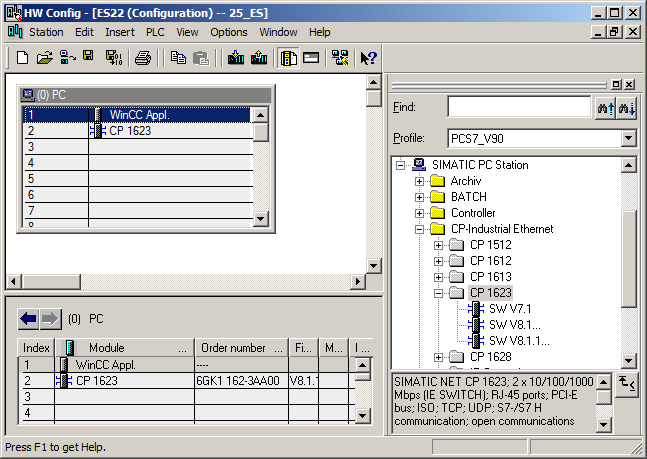Screen dimensions: 647x459
Task: Click the New station toolbar icon
Action: tap(22, 58)
